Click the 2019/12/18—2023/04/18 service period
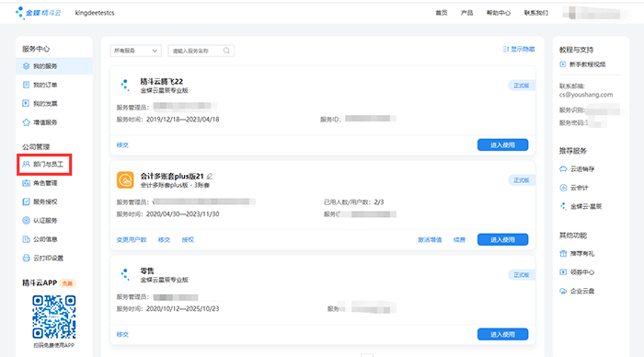The height and width of the screenshot is (357, 644). [183, 120]
